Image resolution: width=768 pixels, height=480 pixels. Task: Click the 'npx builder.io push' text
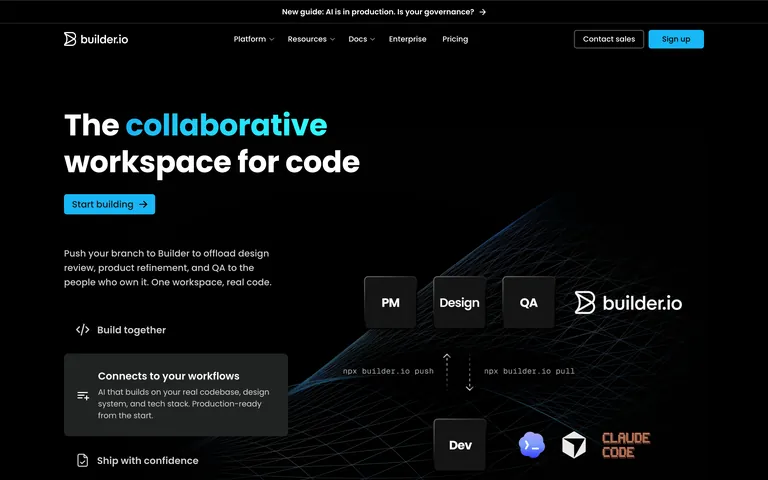pyautogui.click(x=388, y=371)
